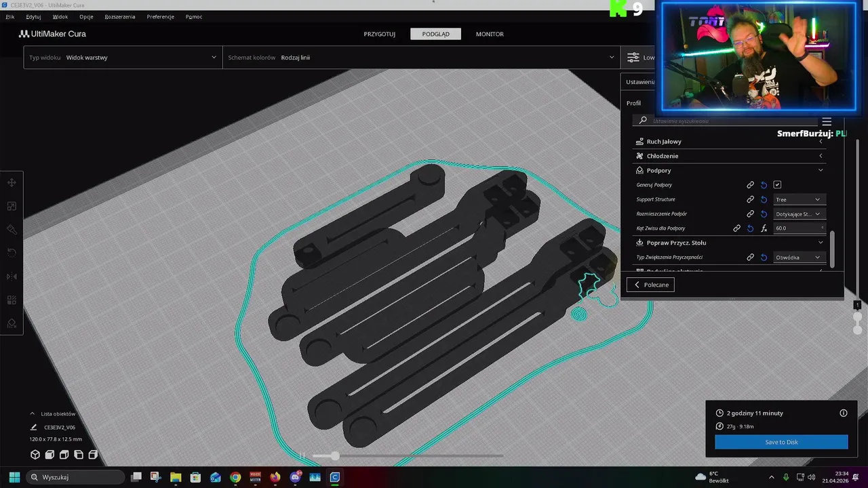Screen dimensions: 868x488
Task: Reset Kąt Zwisu dla Podpory value
Action: pos(750,228)
